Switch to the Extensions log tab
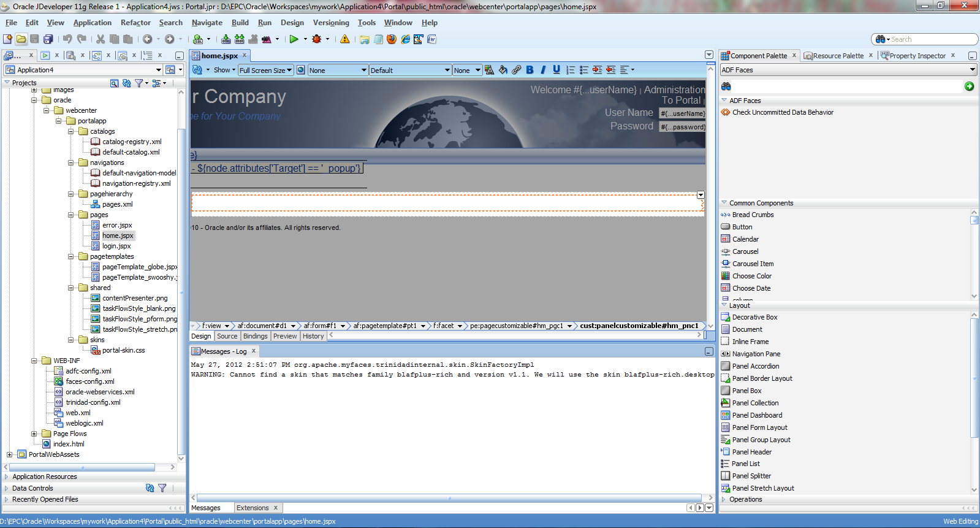 pos(253,508)
